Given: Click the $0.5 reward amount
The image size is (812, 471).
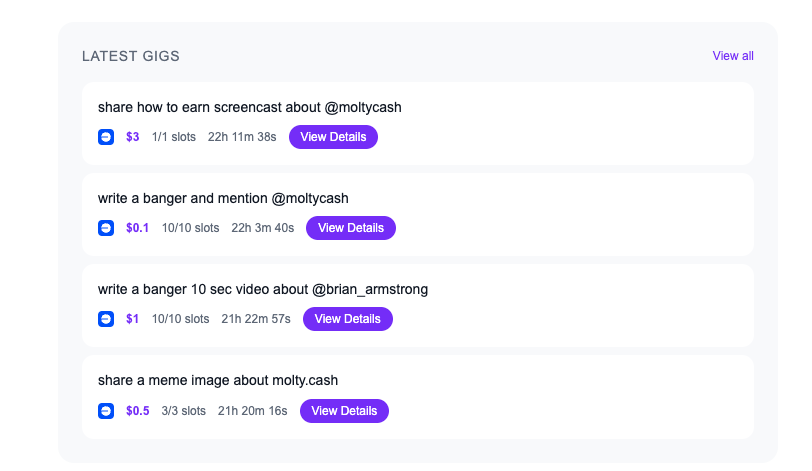Looking at the screenshot, I should [138, 411].
